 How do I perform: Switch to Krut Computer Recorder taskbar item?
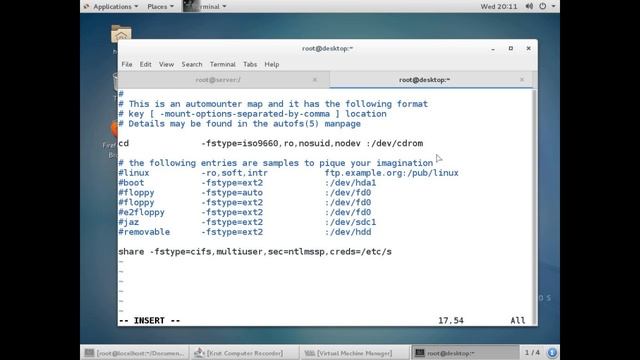[x=244, y=353]
